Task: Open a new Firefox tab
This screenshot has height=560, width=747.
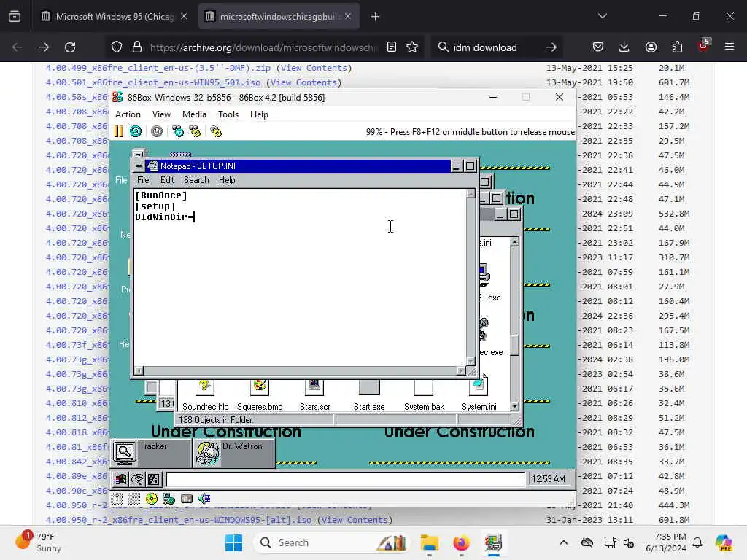Action: pyautogui.click(x=376, y=17)
